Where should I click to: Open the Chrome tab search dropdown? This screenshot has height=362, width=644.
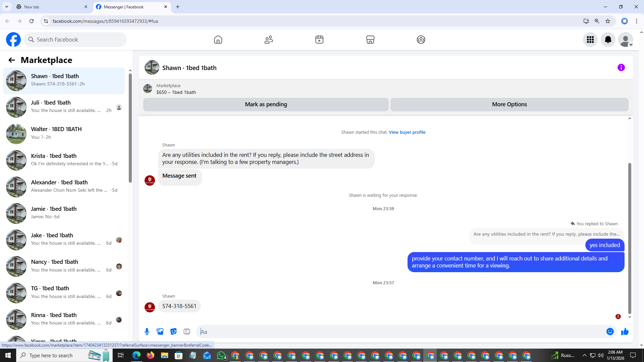click(x=6, y=7)
